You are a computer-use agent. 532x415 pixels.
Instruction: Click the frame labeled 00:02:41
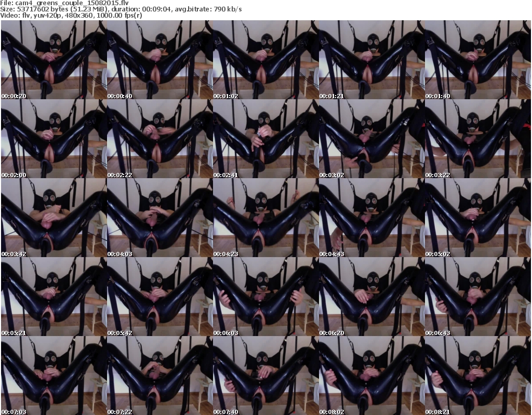pyautogui.click(x=265, y=139)
